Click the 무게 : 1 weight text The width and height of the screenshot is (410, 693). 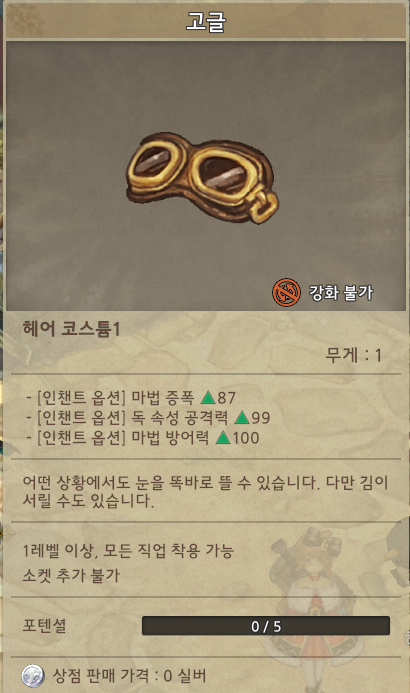coord(353,355)
